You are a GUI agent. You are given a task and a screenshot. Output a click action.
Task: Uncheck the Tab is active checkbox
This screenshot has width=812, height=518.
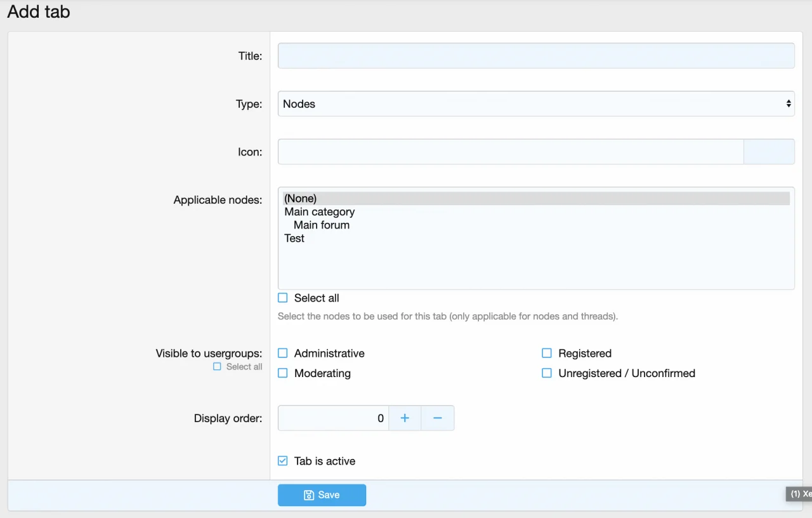coord(283,461)
